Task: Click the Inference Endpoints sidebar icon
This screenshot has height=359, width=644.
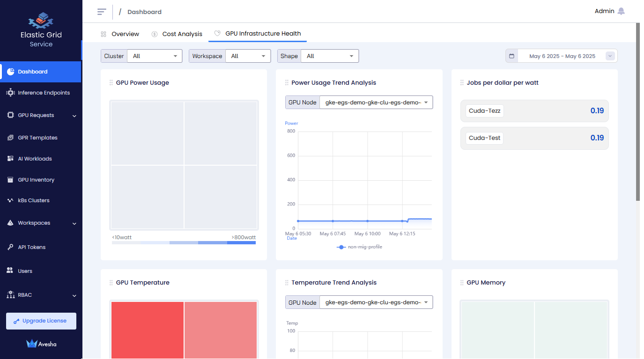Action: tap(10, 93)
